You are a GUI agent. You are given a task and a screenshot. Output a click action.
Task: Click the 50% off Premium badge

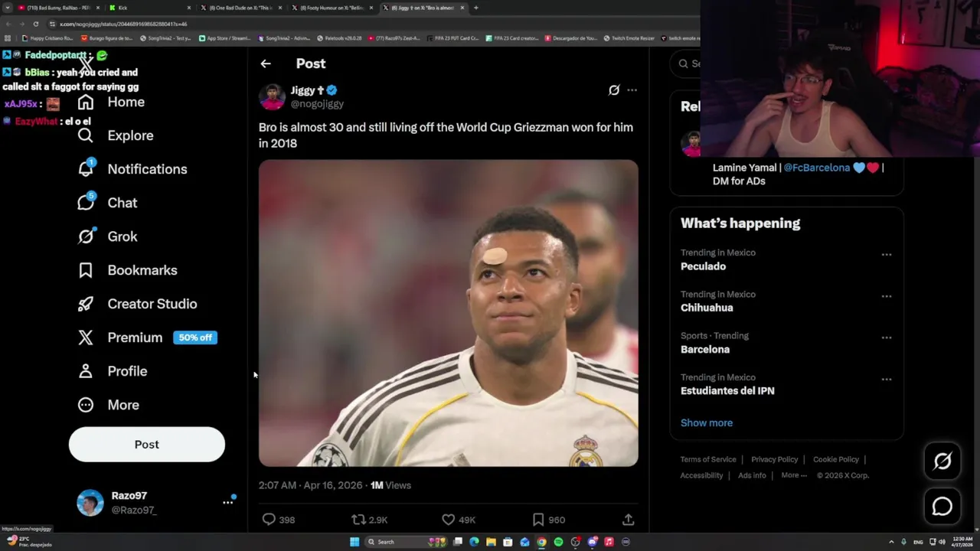(x=195, y=337)
